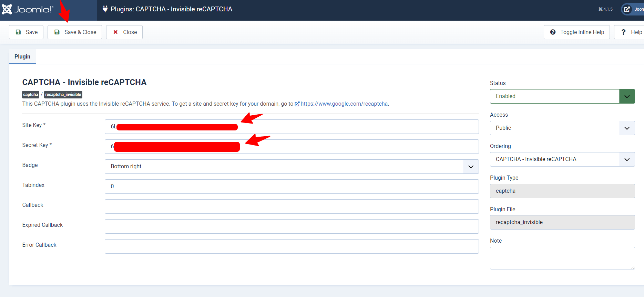Viewport: 644px width, 297px height.
Task: Click the Site Key input field
Action: tap(292, 127)
